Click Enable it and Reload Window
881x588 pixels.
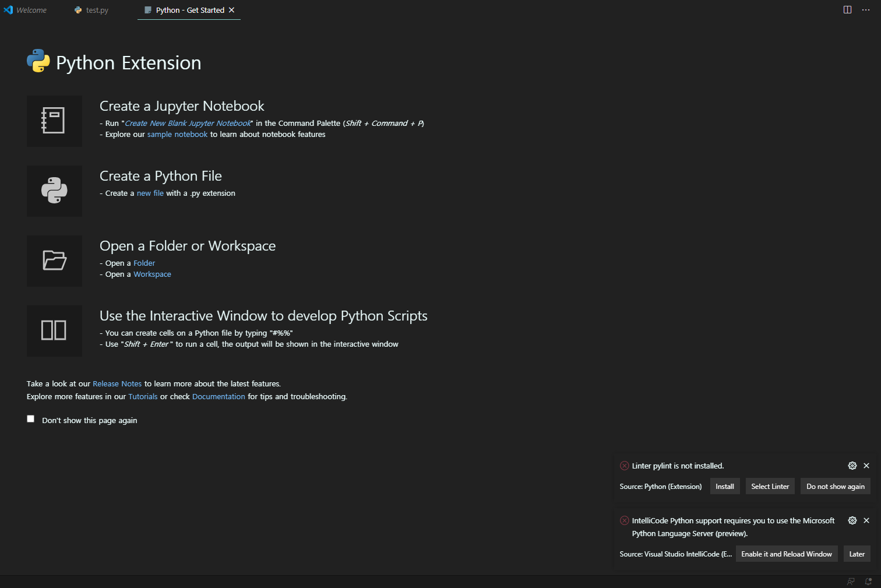787,554
